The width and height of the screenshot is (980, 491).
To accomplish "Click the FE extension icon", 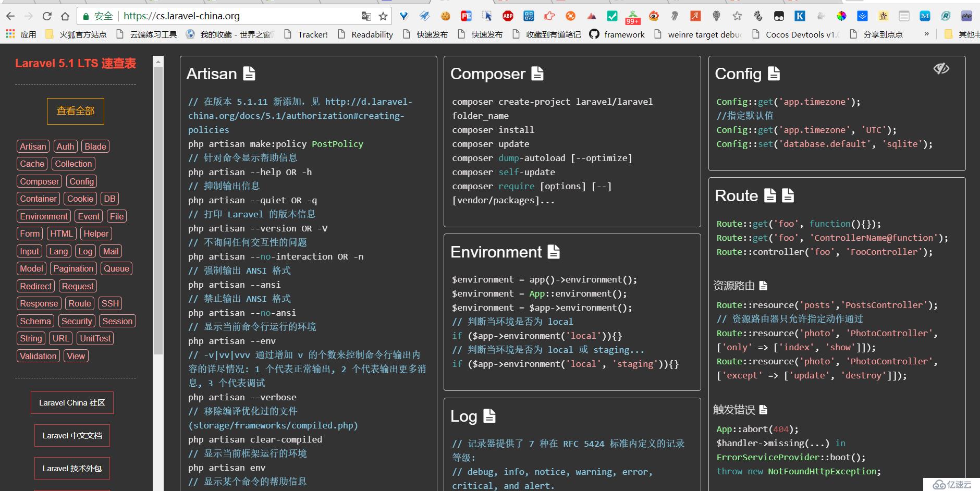I will point(466,16).
